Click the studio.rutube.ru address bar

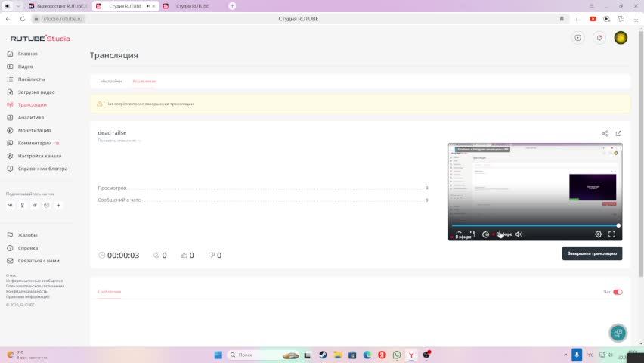click(63, 19)
